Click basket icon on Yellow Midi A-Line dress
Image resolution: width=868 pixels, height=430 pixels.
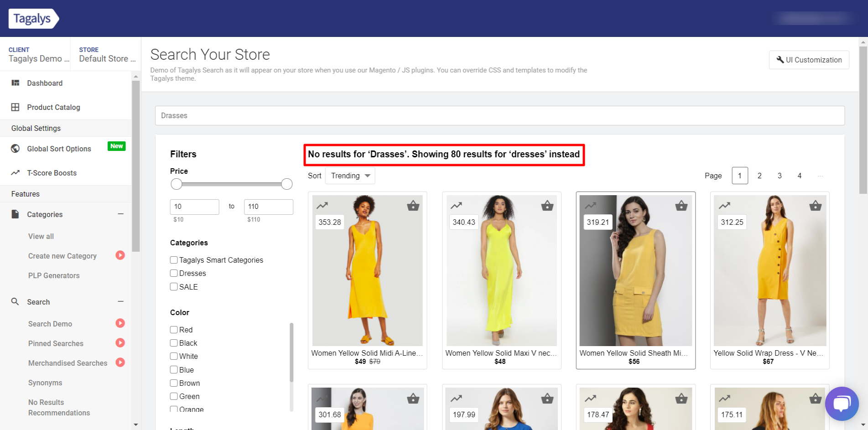[x=413, y=206]
